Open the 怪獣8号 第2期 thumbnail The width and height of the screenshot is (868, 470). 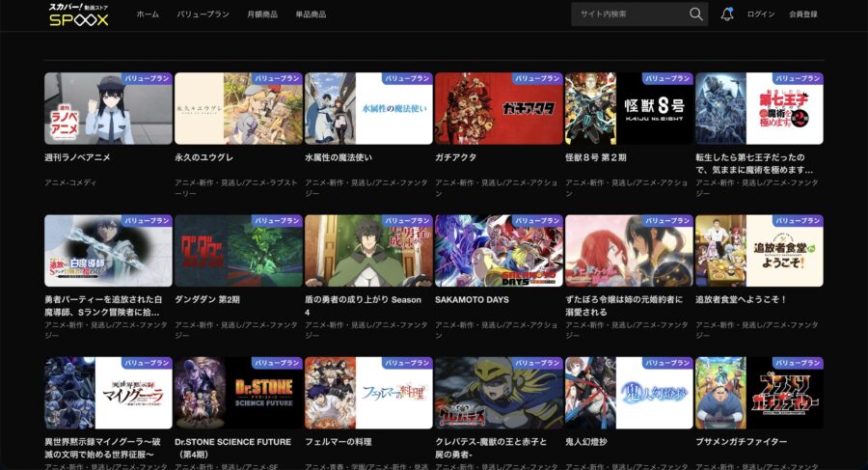629,108
